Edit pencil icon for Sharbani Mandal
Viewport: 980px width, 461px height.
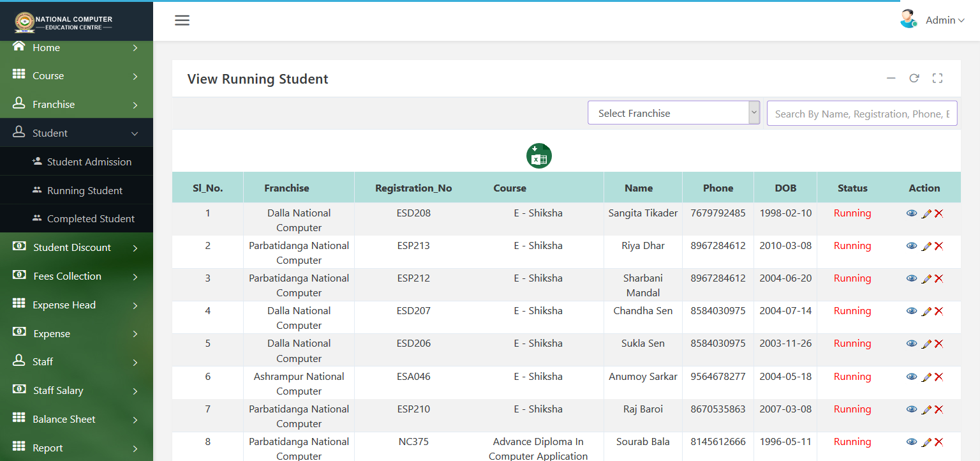[926, 278]
